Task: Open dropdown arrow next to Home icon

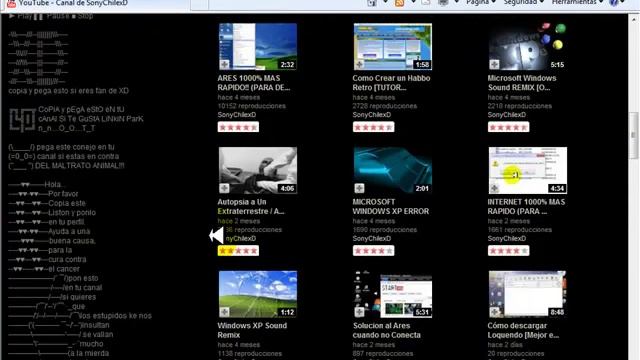Action: (x=385, y=2)
